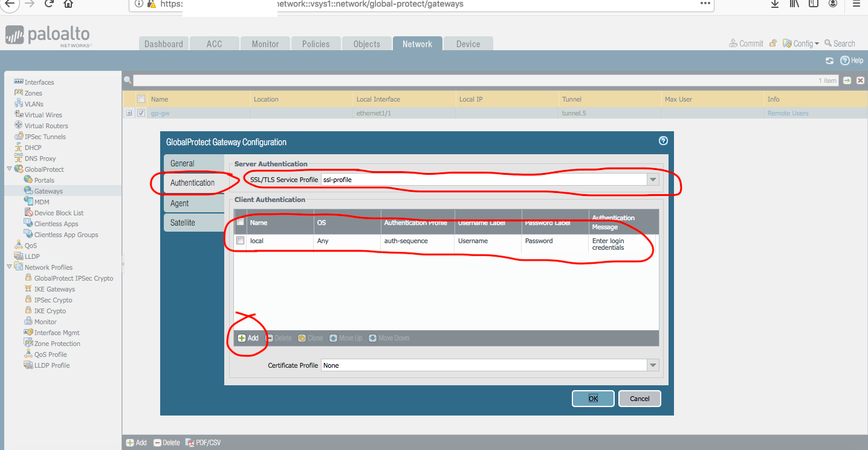Switch to the Agent tab
The image size is (868, 450).
[180, 203]
